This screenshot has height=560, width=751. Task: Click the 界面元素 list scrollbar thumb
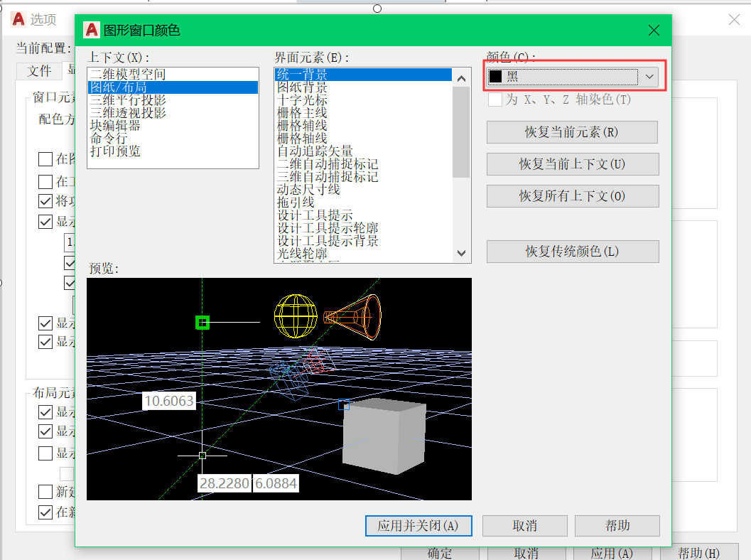pyautogui.click(x=461, y=132)
